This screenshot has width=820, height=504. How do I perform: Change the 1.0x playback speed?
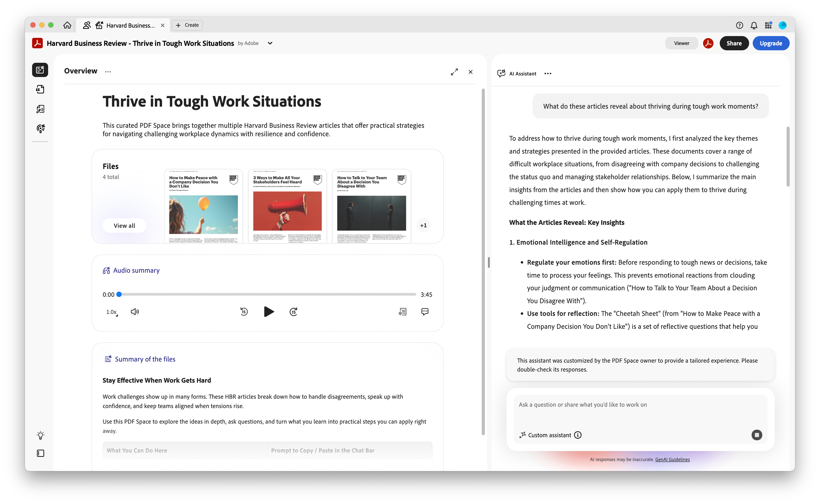tap(112, 312)
